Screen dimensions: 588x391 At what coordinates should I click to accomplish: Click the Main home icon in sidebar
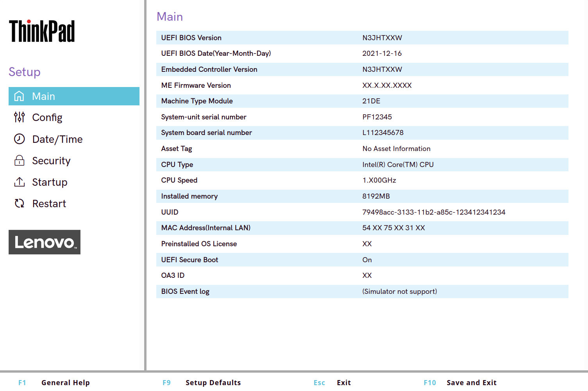(19, 96)
